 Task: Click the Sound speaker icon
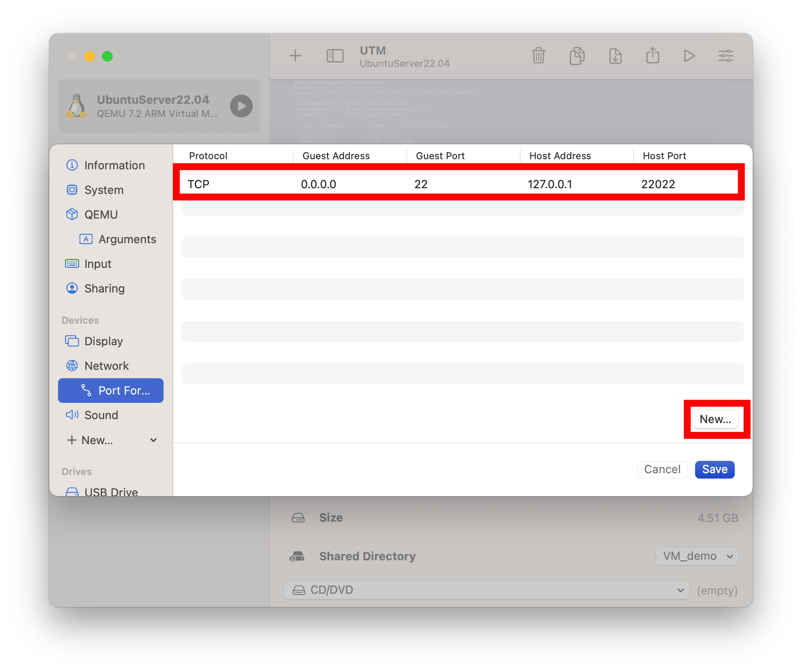(x=72, y=415)
